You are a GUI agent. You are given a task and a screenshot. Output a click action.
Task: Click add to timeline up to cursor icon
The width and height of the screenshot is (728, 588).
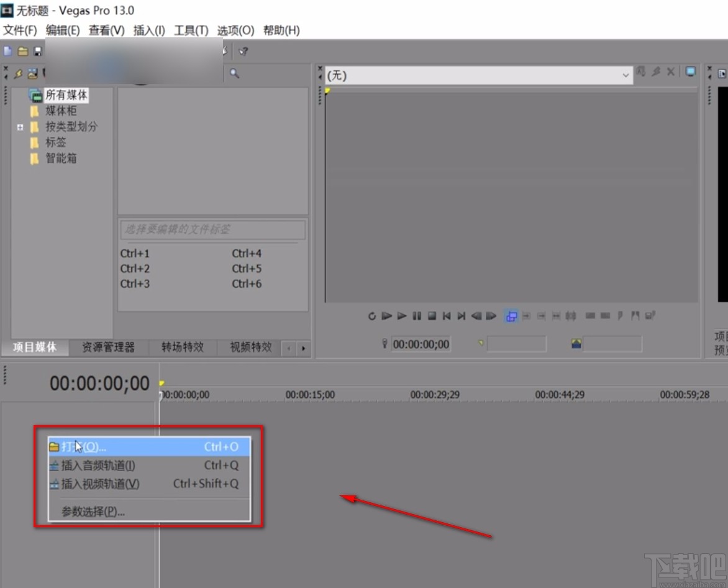[541, 316]
